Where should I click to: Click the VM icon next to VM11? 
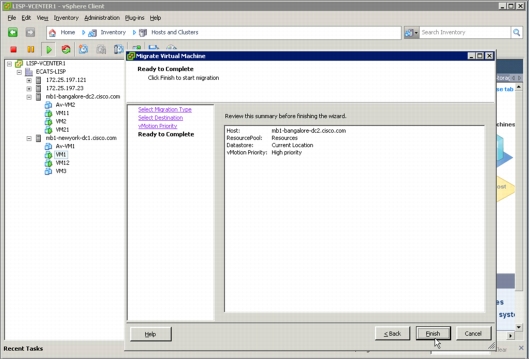(48, 113)
